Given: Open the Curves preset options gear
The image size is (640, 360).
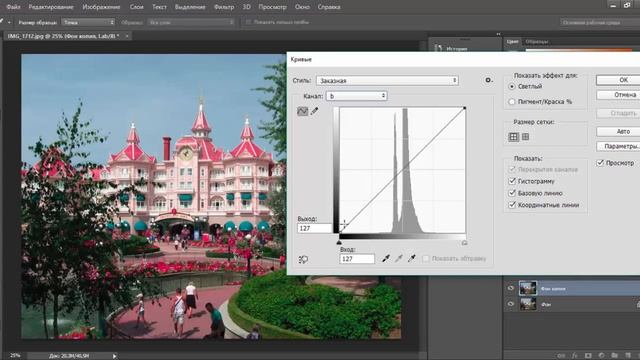Looking at the screenshot, I should click(x=488, y=80).
